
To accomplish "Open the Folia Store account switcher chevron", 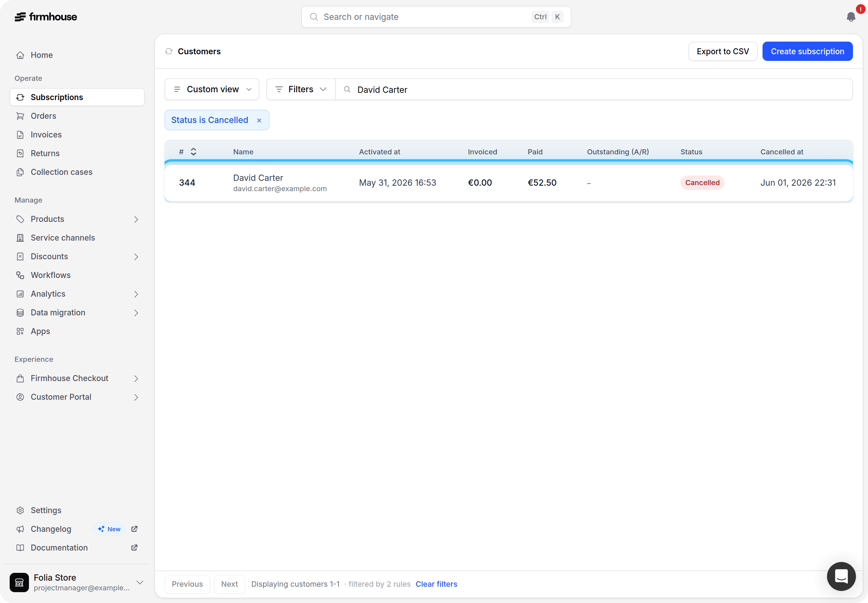I will (x=140, y=582).
